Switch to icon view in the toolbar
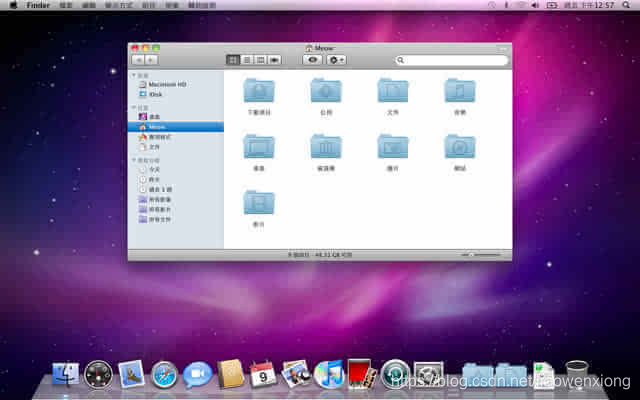The width and height of the screenshot is (640, 400). (x=233, y=60)
